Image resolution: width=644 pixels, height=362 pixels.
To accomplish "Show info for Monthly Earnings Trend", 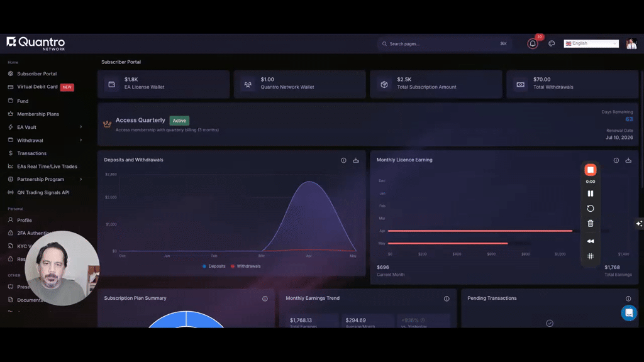I will point(447,299).
